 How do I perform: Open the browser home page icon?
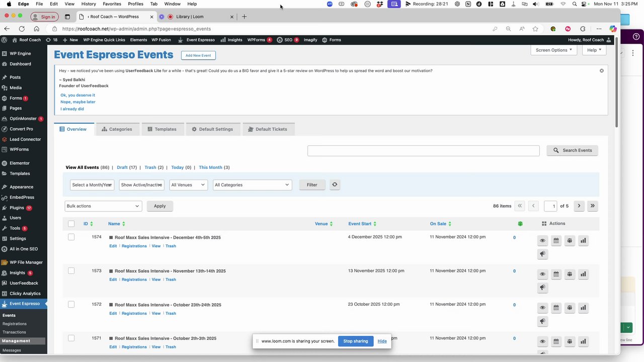point(36,29)
